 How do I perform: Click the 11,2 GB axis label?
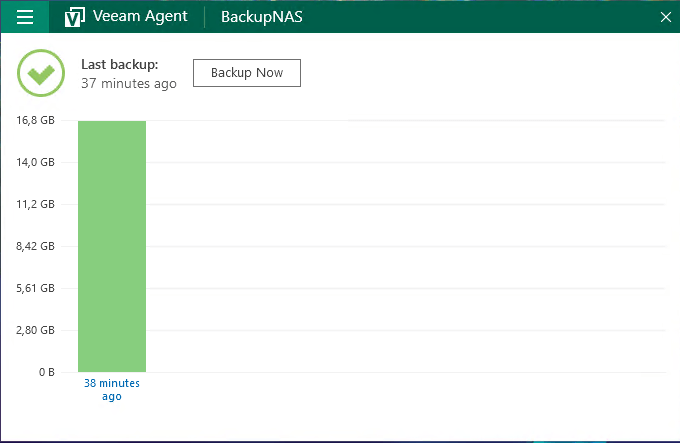[35, 204]
